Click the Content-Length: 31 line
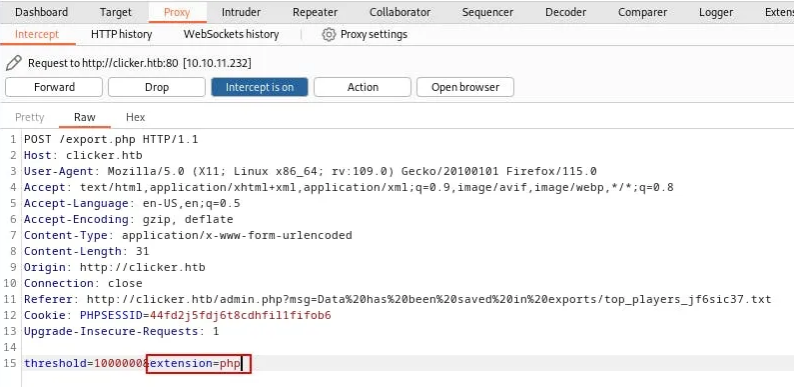The width and height of the screenshot is (794, 387). 87,251
